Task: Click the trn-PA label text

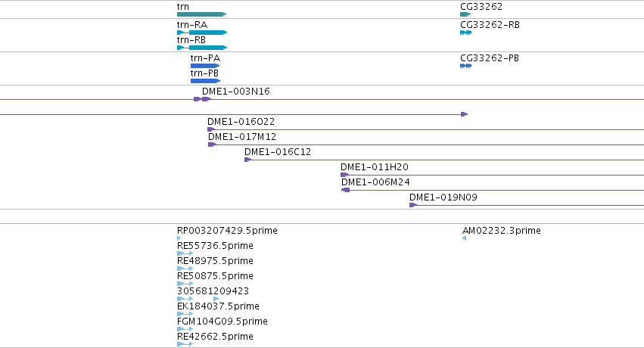Action: (x=205, y=57)
